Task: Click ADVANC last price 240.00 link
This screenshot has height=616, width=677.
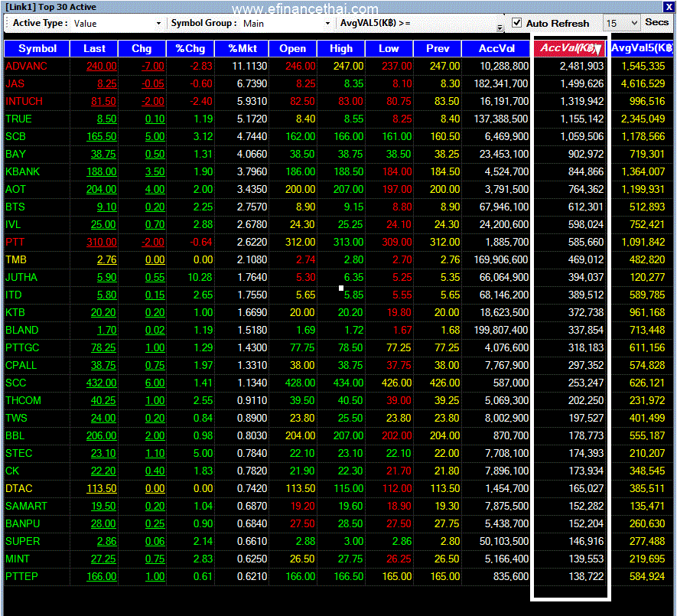Action: [x=102, y=66]
